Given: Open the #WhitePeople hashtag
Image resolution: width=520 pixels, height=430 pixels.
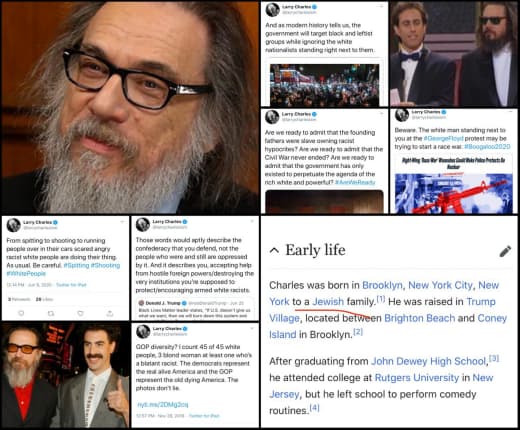Looking at the screenshot, I should click(x=26, y=274).
